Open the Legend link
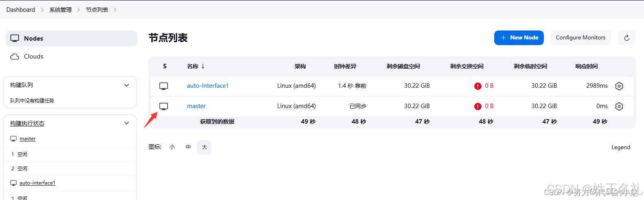 coord(620,147)
